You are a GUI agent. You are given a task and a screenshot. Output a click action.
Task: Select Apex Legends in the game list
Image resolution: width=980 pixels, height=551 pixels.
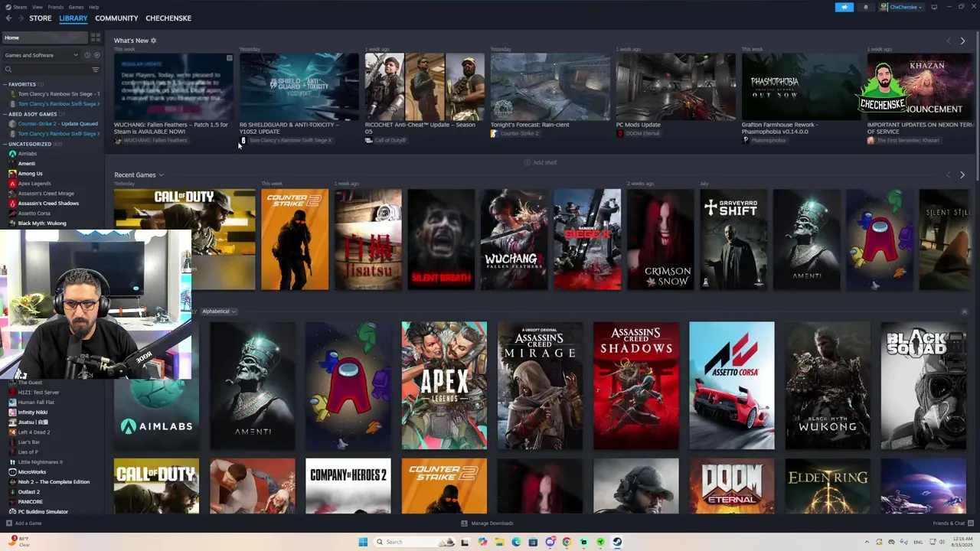34,184
